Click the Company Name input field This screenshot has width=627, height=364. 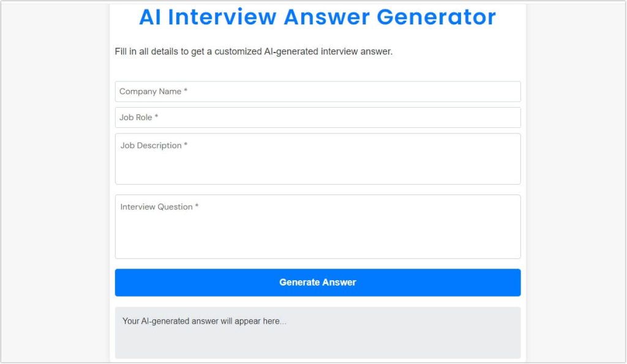coord(317,91)
